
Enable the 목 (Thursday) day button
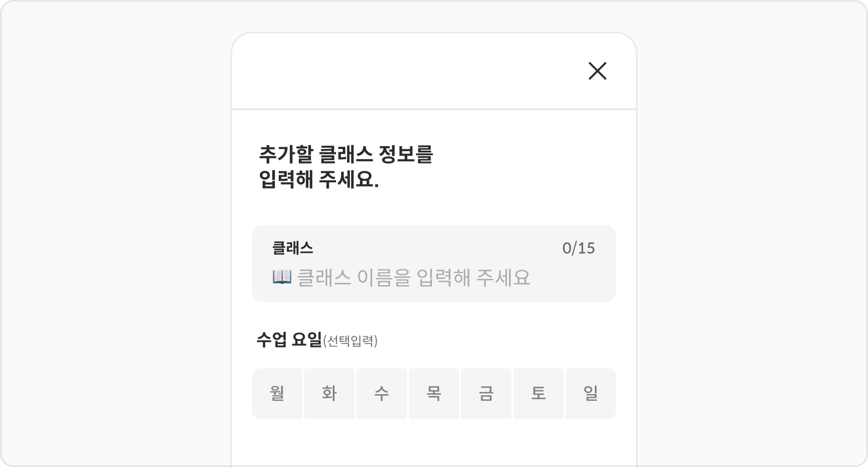pyautogui.click(x=434, y=394)
